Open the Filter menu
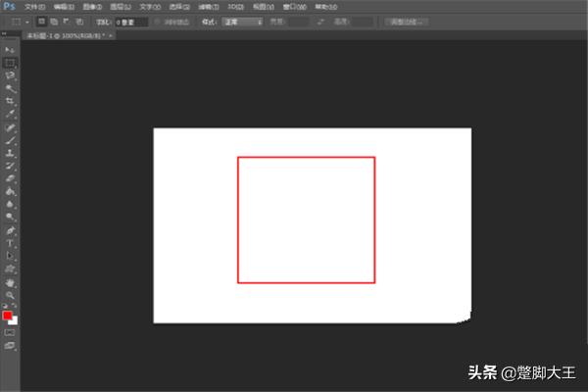The image size is (588, 392). coord(209,7)
